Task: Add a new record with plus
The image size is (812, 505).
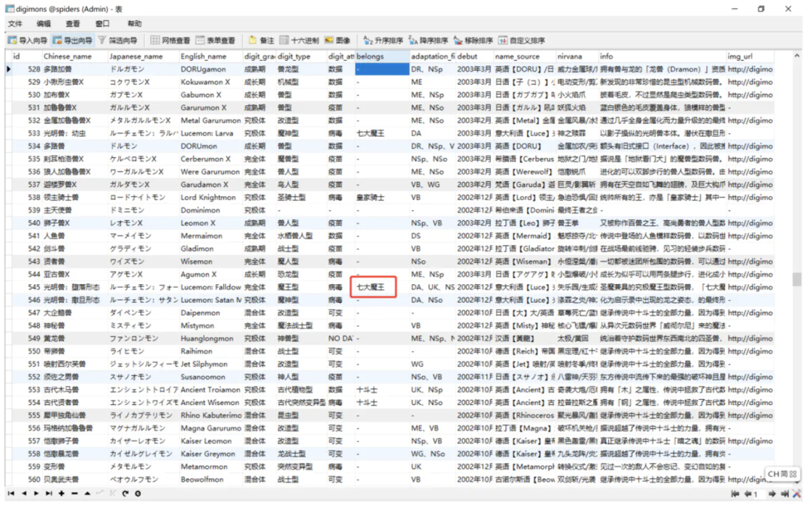Action: [62, 494]
